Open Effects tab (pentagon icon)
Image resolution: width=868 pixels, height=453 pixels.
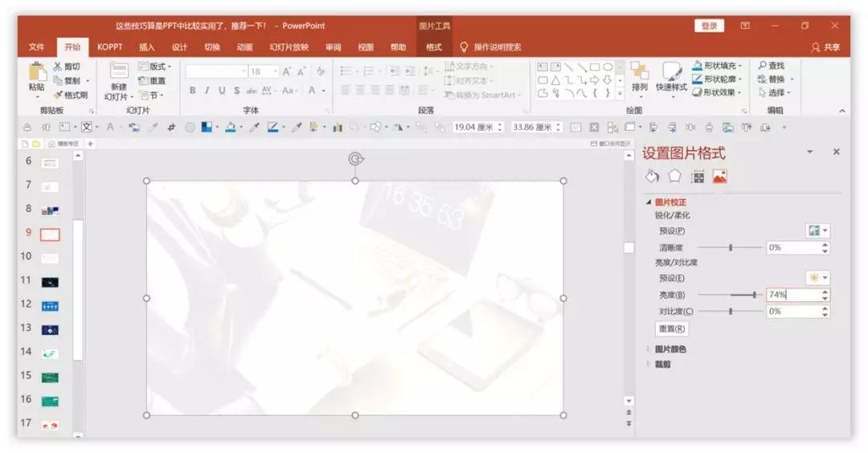[x=674, y=177]
